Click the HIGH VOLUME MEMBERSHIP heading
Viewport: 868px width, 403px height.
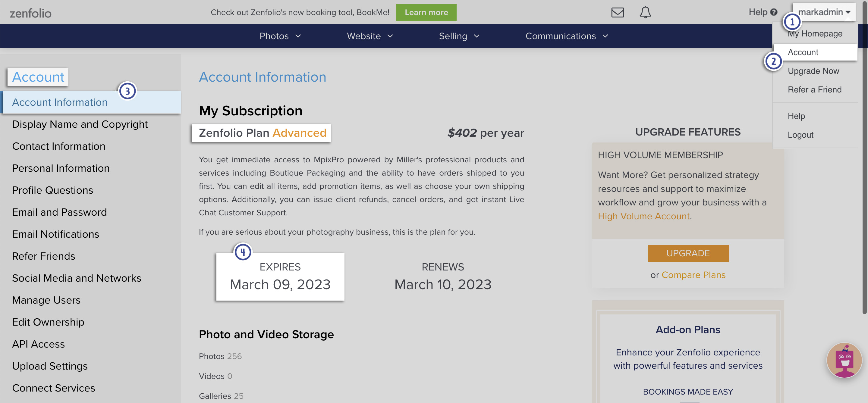(x=660, y=155)
